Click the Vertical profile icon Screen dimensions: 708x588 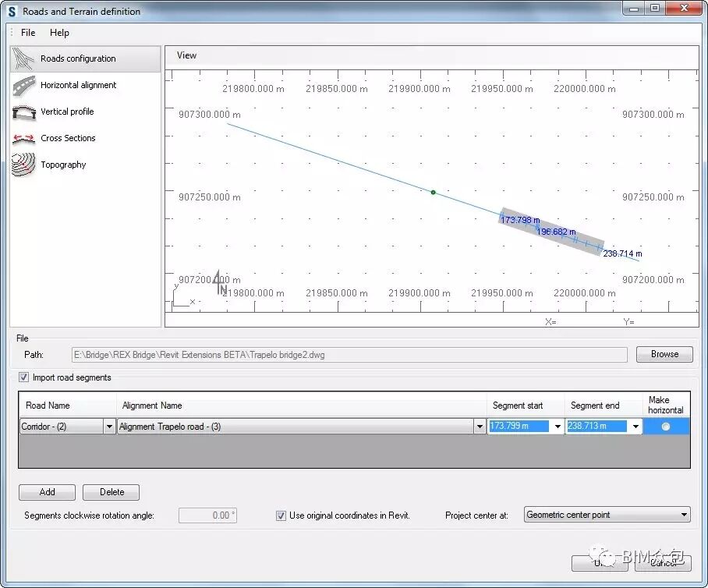coord(24,112)
